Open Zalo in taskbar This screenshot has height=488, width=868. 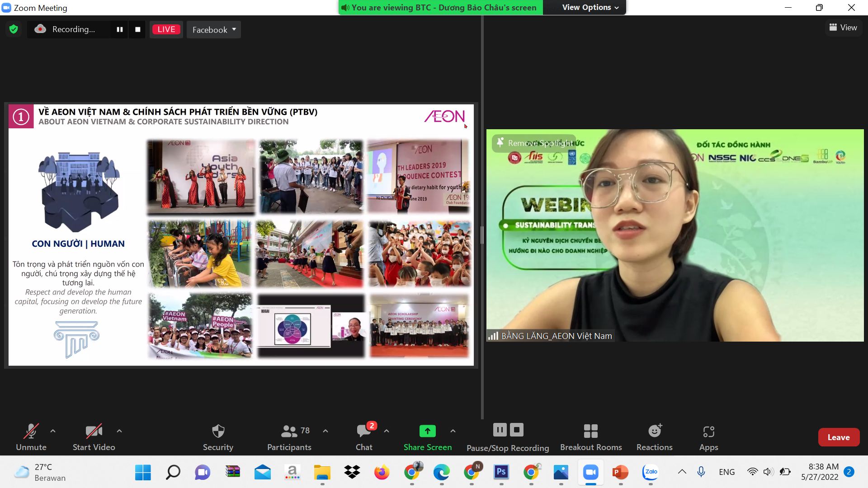click(x=651, y=472)
